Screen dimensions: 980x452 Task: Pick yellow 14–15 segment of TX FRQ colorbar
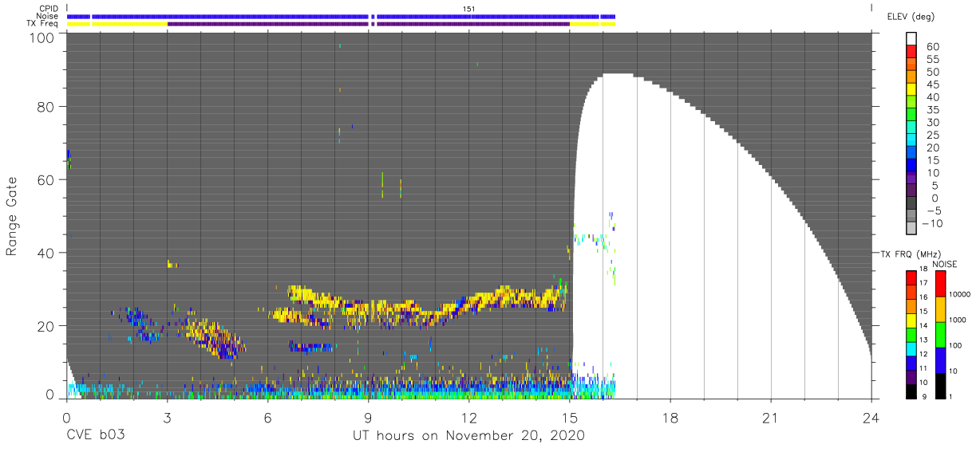point(911,320)
